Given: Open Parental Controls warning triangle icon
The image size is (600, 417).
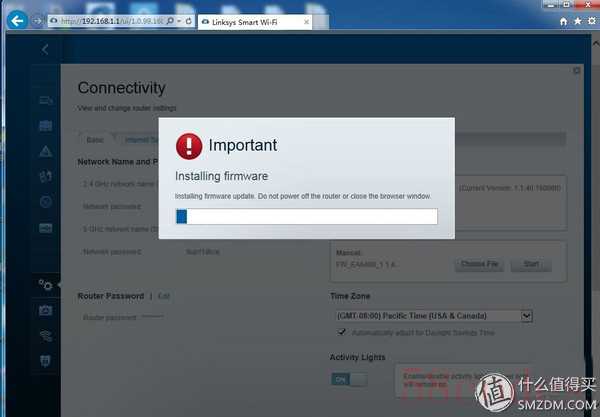Looking at the screenshot, I should point(46,151).
